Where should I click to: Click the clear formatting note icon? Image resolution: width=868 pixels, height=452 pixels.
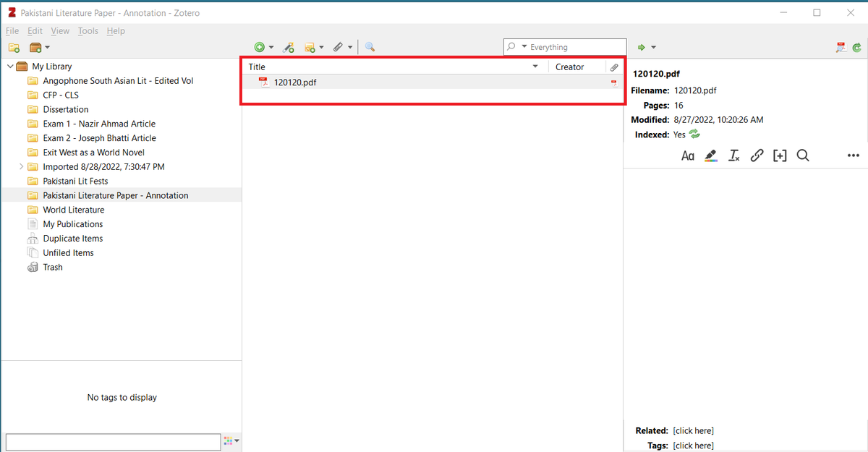point(734,155)
